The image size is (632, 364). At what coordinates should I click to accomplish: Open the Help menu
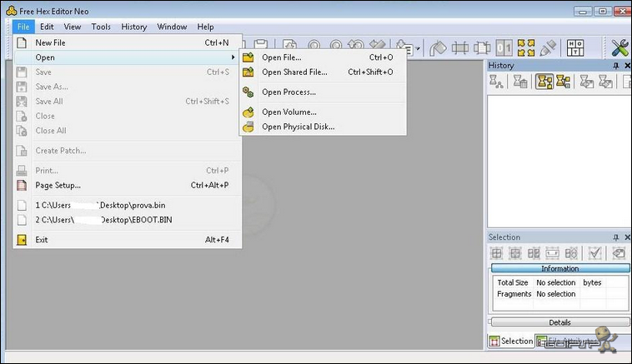[205, 27]
